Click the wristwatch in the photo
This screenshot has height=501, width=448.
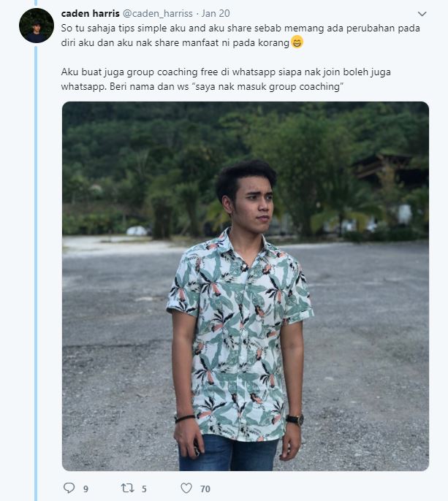click(x=295, y=419)
